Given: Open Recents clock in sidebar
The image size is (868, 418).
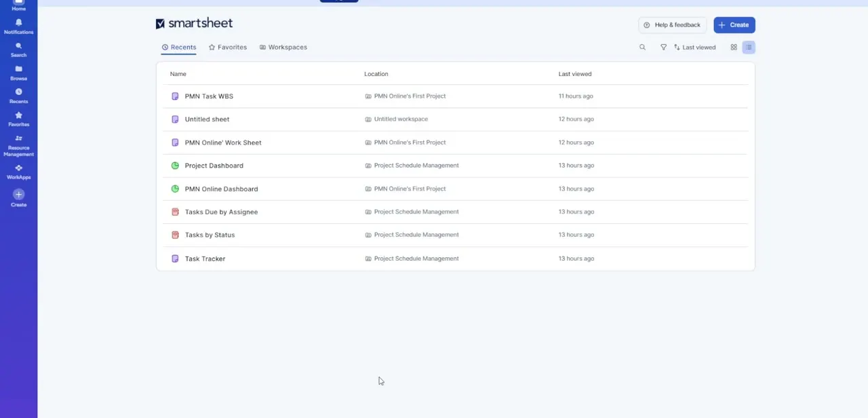Looking at the screenshot, I should tap(18, 96).
